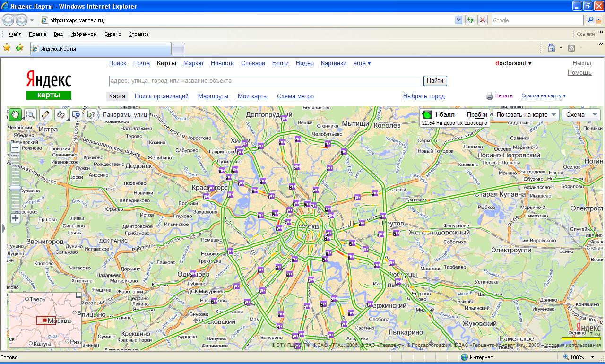Expand the Показать на карте dropdown
This screenshot has width=605, height=364.
pos(526,114)
